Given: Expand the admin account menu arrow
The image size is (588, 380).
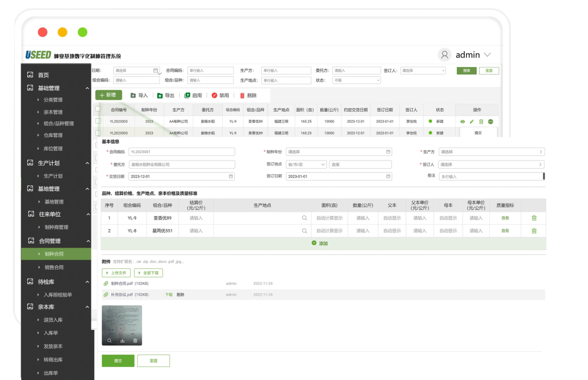Looking at the screenshot, I should tap(487, 55).
